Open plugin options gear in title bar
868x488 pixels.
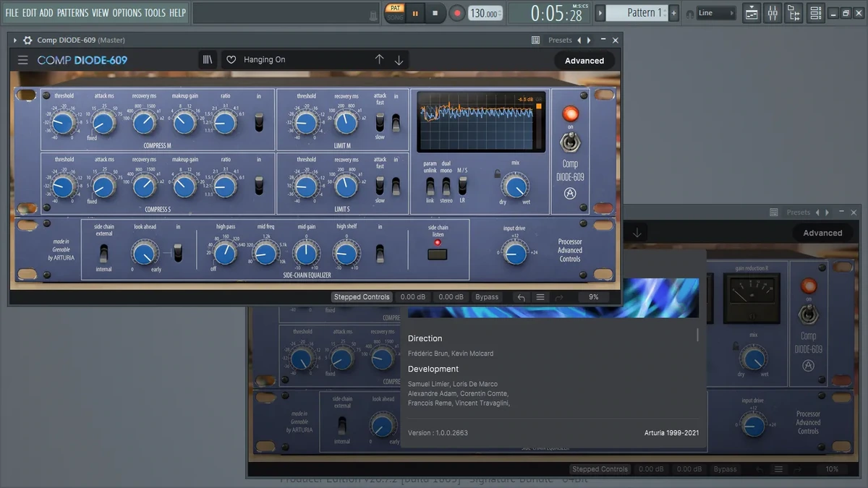pyautogui.click(x=27, y=40)
